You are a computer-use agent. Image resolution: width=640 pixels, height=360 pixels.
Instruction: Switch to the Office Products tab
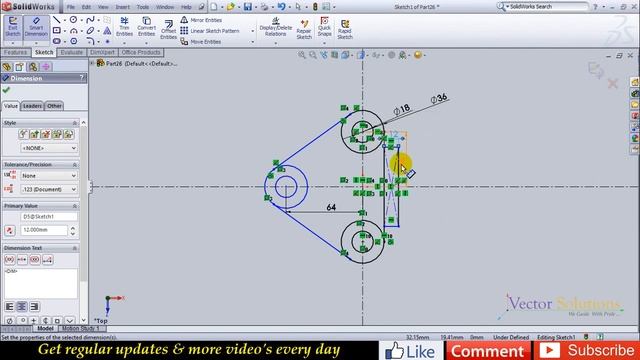(141, 52)
